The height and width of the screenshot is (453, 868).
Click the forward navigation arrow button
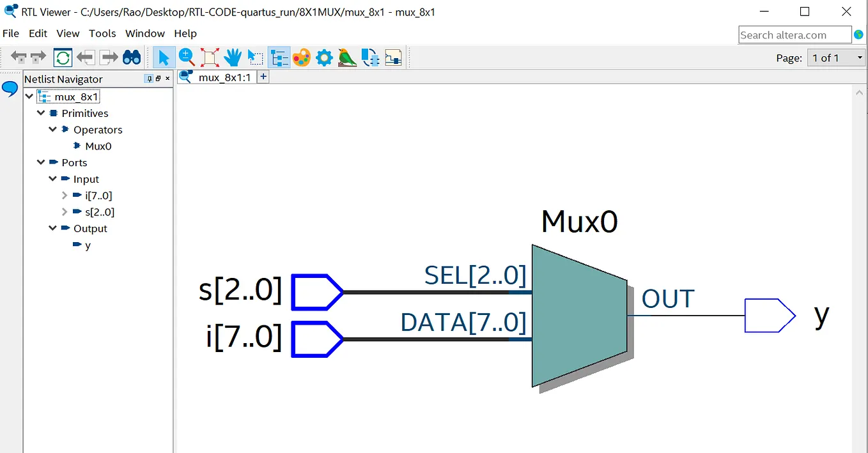(108, 57)
